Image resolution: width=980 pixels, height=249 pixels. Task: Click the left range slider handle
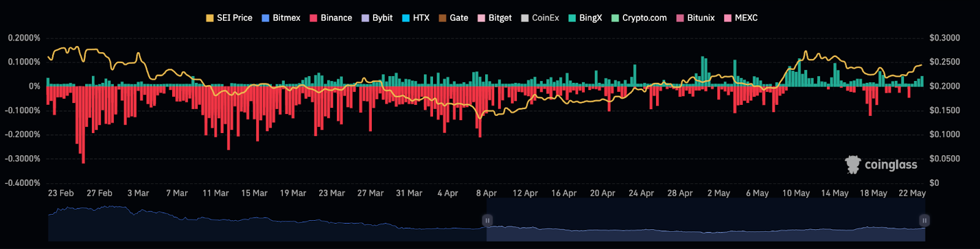coord(488,220)
